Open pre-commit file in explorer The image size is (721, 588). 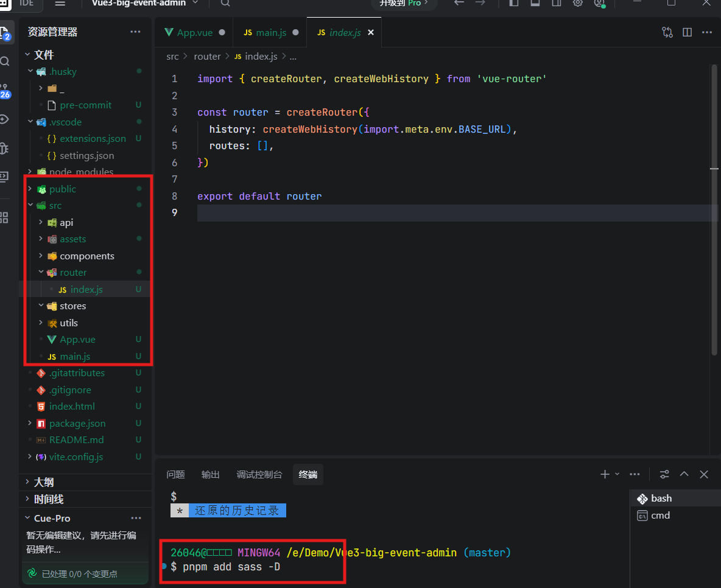tap(85, 105)
